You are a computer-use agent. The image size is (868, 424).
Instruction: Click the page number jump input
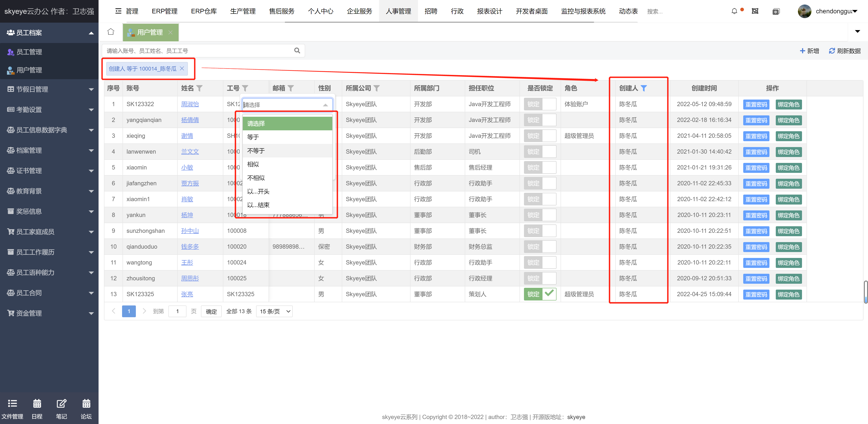177,311
